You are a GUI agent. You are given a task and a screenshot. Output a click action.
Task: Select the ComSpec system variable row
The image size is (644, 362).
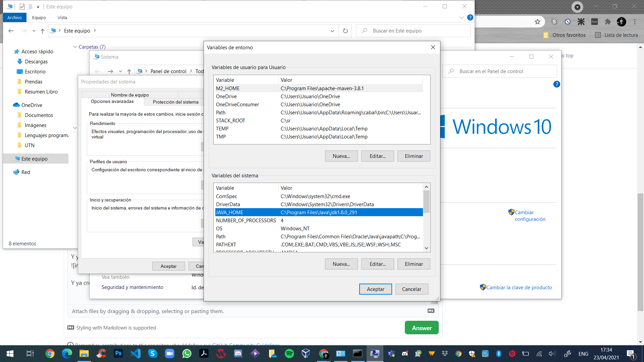coord(319,196)
